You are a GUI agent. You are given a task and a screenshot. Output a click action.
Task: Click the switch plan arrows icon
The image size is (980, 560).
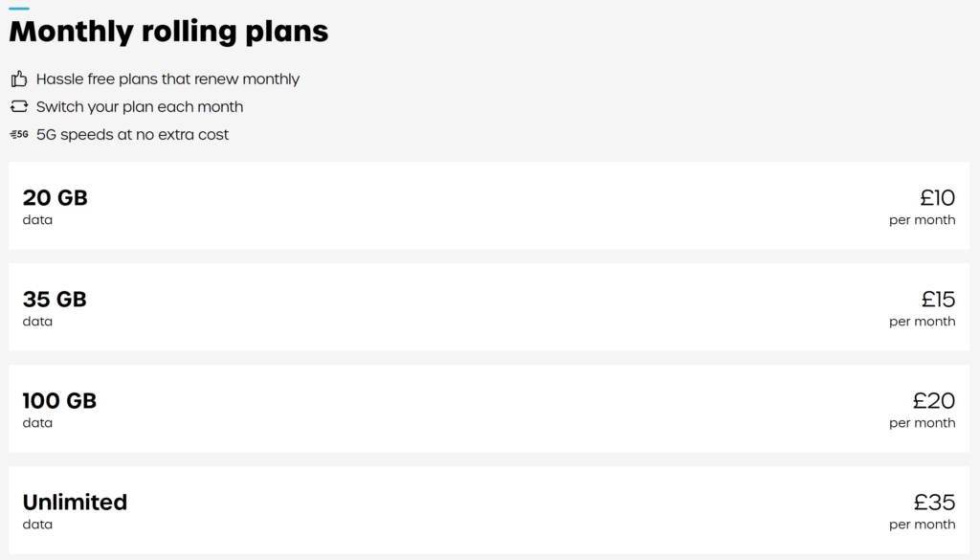pyautogui.click(x=19, y=106)
